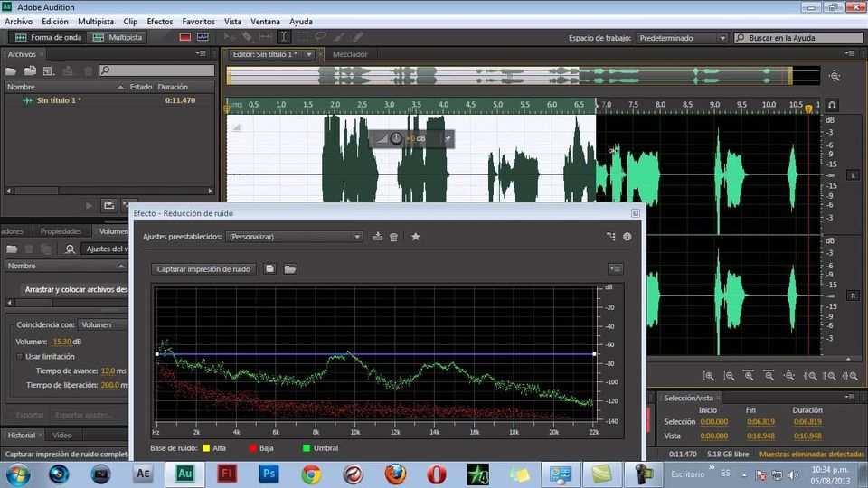Save the preset in Reducción de ruido

378,236
